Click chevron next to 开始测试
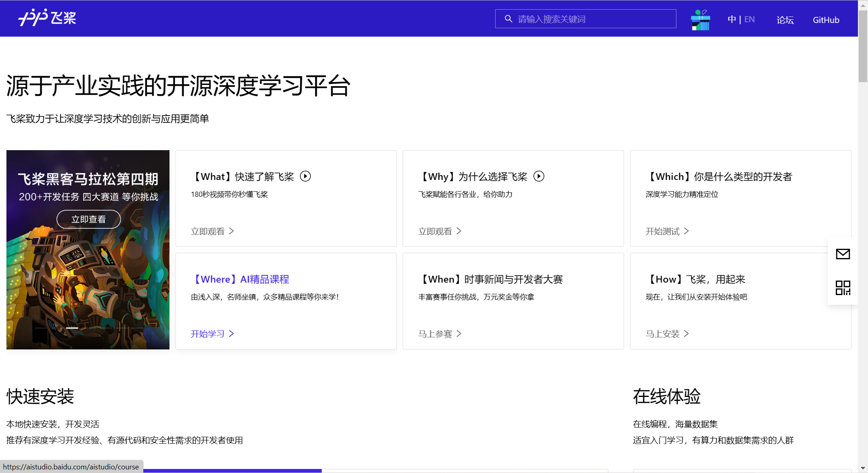868x473 pixels. 686,231
